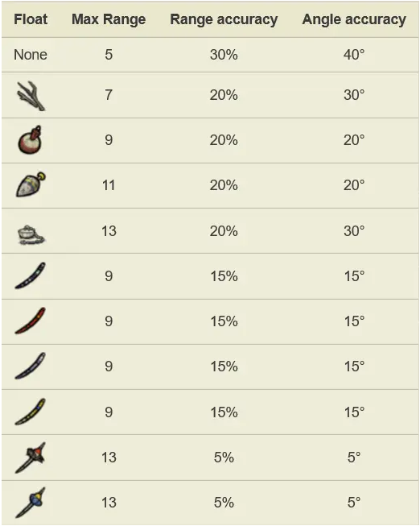Click the first dark blue quill float
The image size is (420, 526).
pos(30,275)
